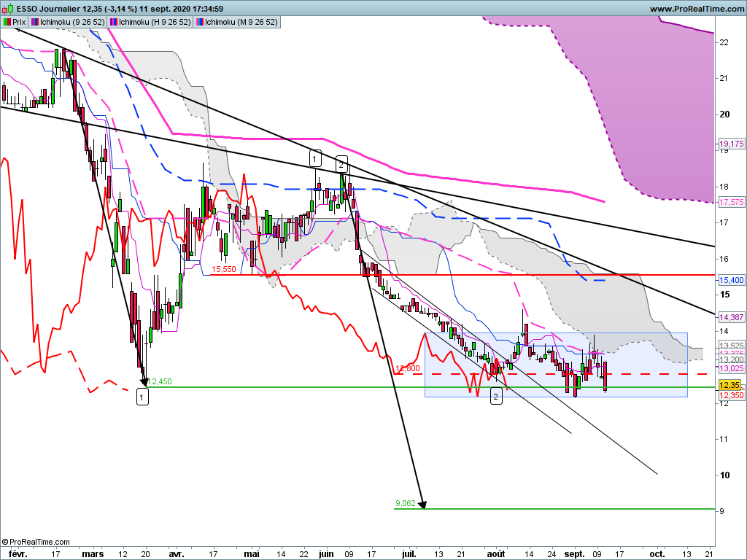Click the 17,575 pink price label
The image size is (747, 560).
point(731,202)
